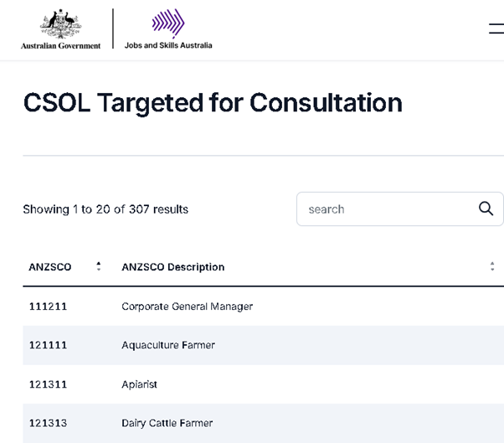Click the ANZSCO column header
The image size is (504, 443).
click(50, 267)
